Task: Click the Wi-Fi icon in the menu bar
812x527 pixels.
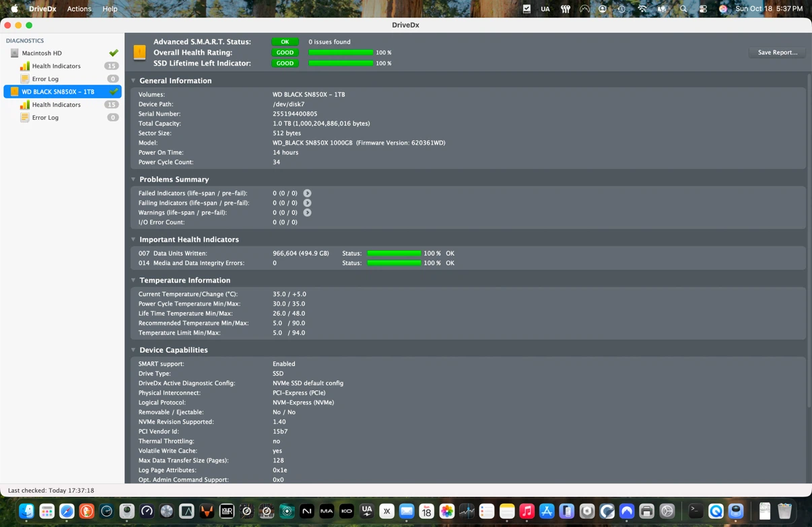Action: point(642,9)
